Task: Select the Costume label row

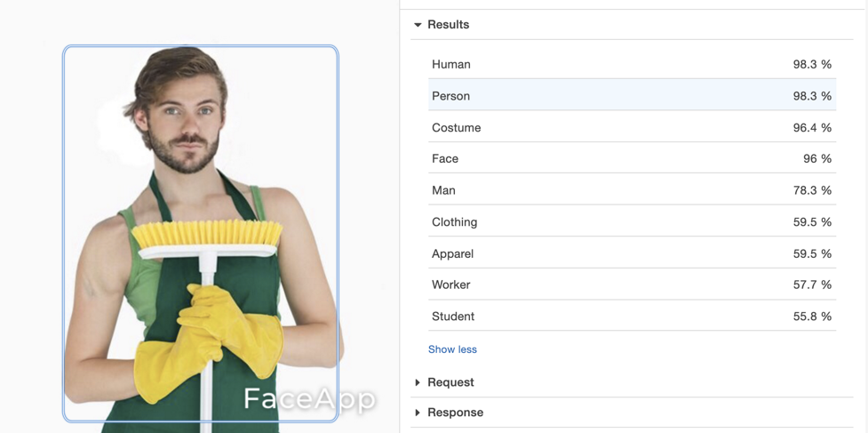Action: coord(632,127)
